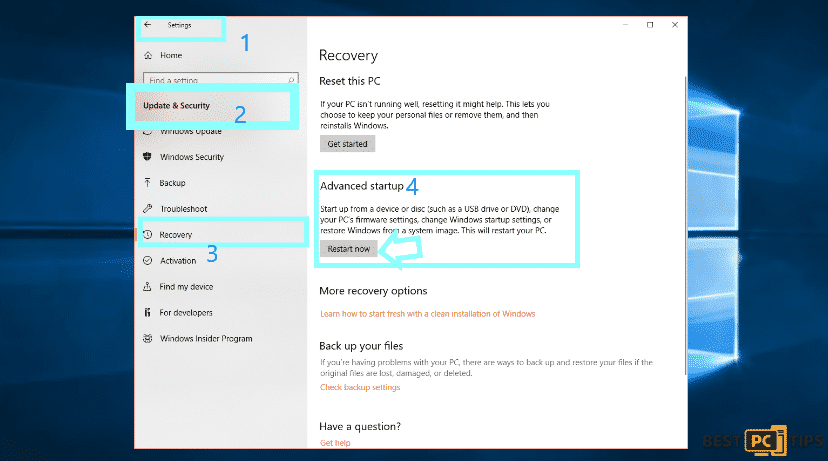Select Find my device in sidebar

point(186,286)
